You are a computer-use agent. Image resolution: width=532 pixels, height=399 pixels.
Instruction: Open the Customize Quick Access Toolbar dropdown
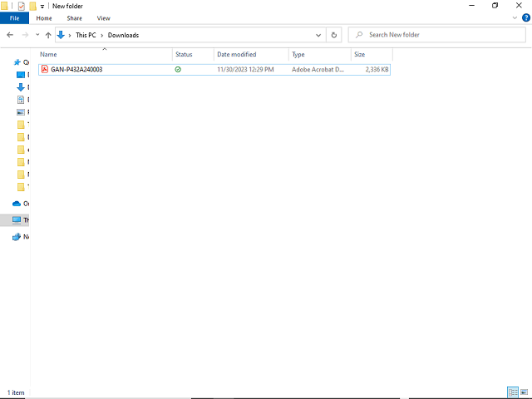(42, 6)
